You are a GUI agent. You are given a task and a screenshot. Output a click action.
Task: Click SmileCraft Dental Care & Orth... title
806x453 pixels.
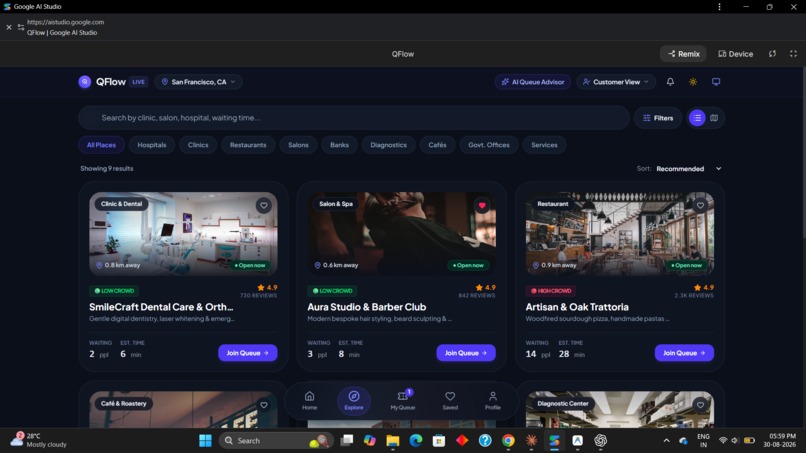161,307
